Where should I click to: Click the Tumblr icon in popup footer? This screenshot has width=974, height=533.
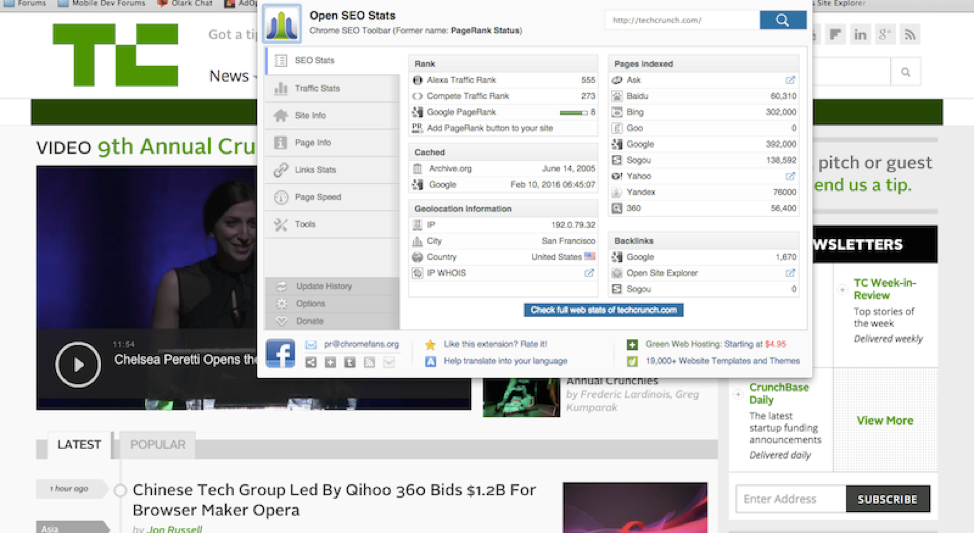click(x=350, y=362)
